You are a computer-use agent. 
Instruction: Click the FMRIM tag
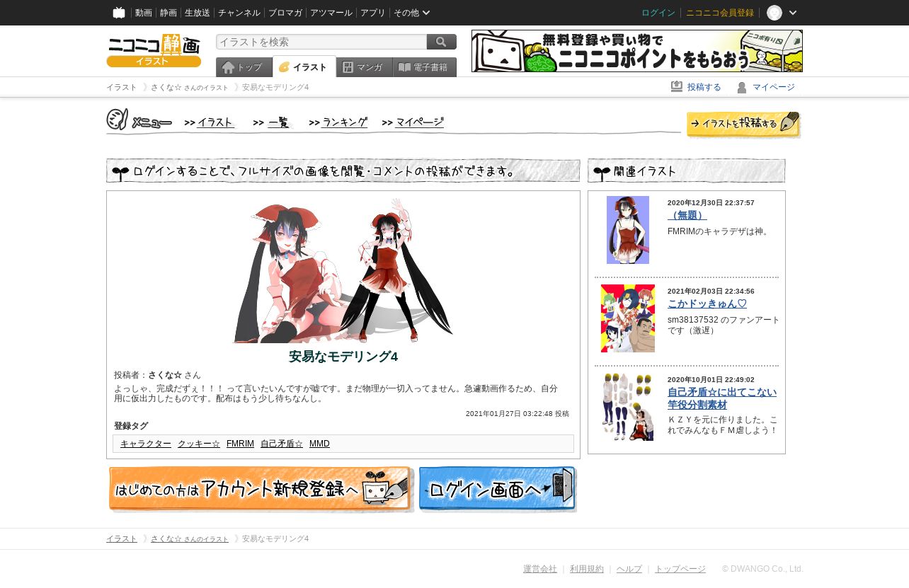point(240,444)
